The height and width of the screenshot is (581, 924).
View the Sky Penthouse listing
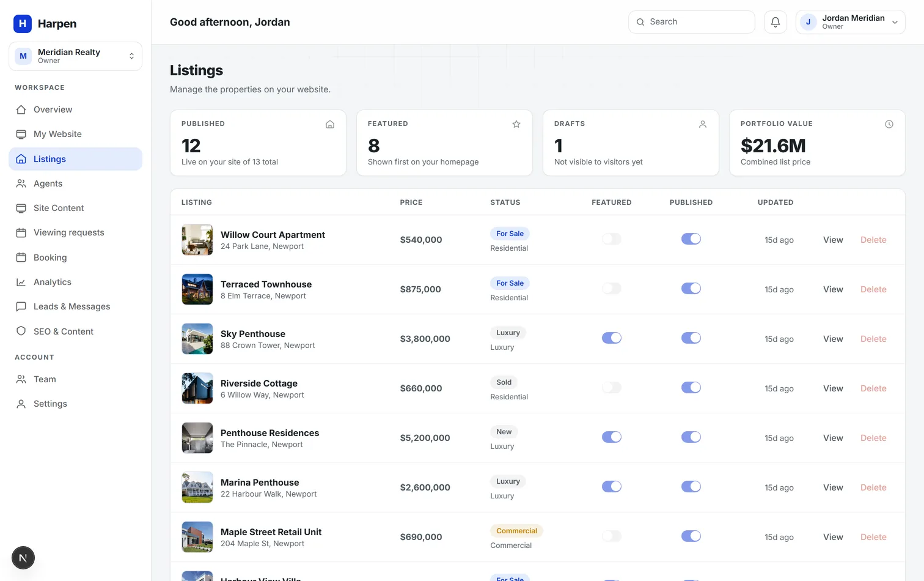pos(833,339)
